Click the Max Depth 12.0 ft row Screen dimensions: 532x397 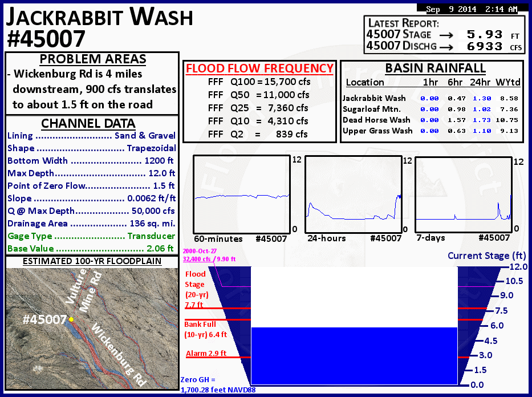point(91,173)
